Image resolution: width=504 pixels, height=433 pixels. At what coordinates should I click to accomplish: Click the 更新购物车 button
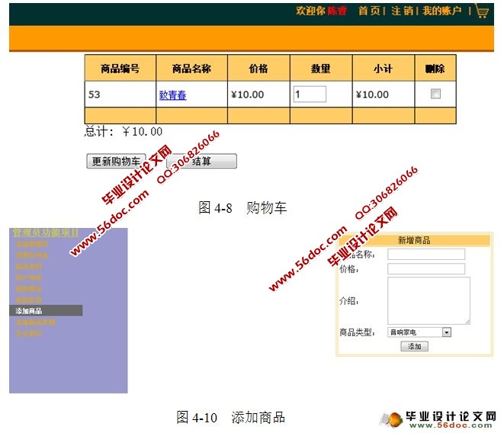pos(116,161)
